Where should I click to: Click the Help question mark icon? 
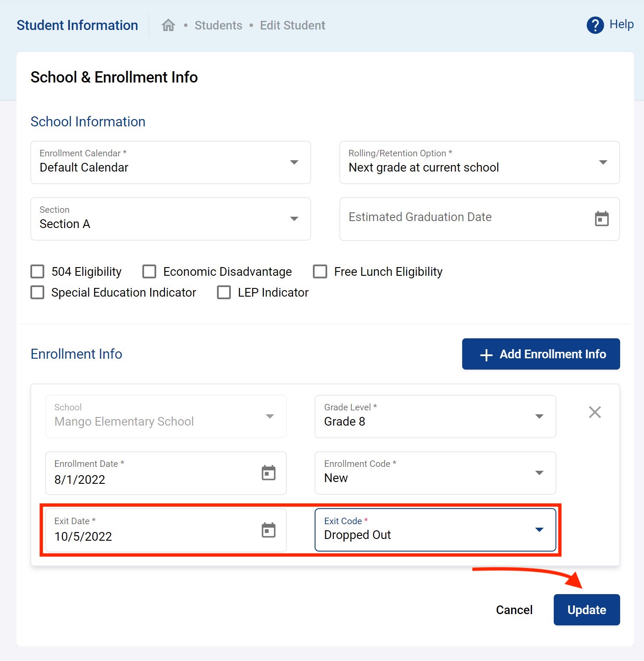595,25
